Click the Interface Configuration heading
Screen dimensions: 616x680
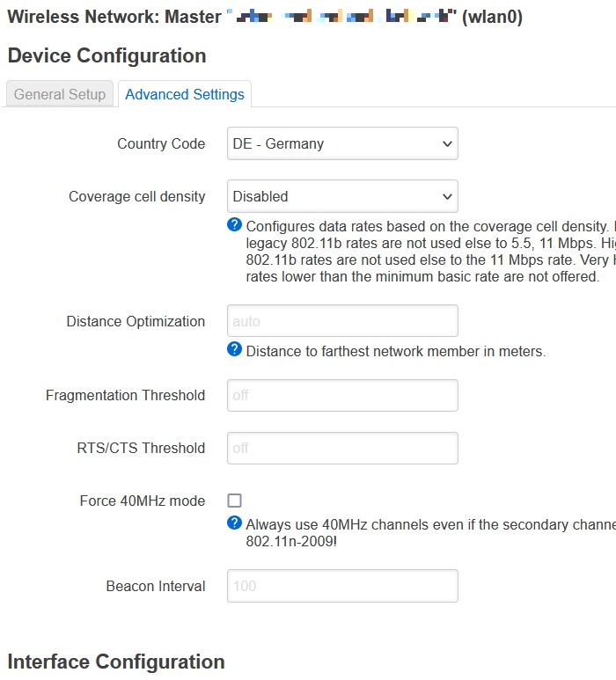point(116,662)
